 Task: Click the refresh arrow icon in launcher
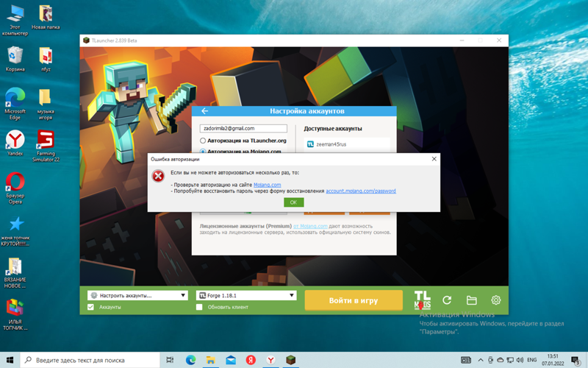[447, 300]
